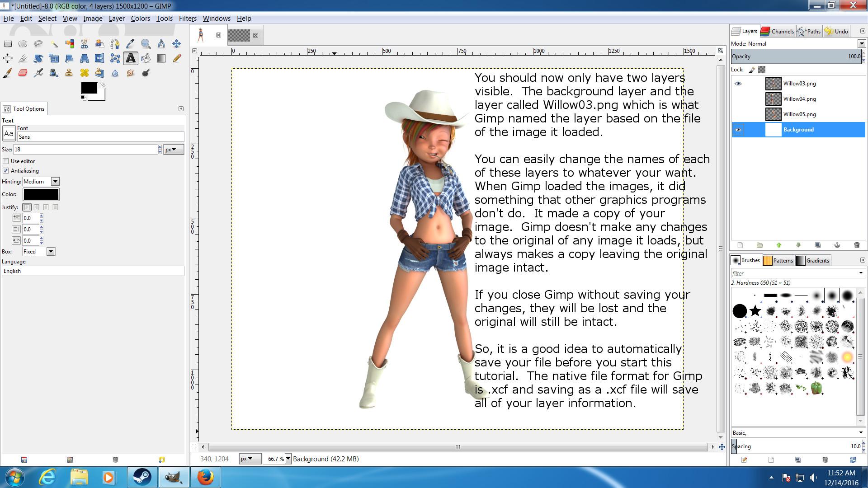Switch to the Patterns tab
The image size is (868, 488).
(778, 261)
